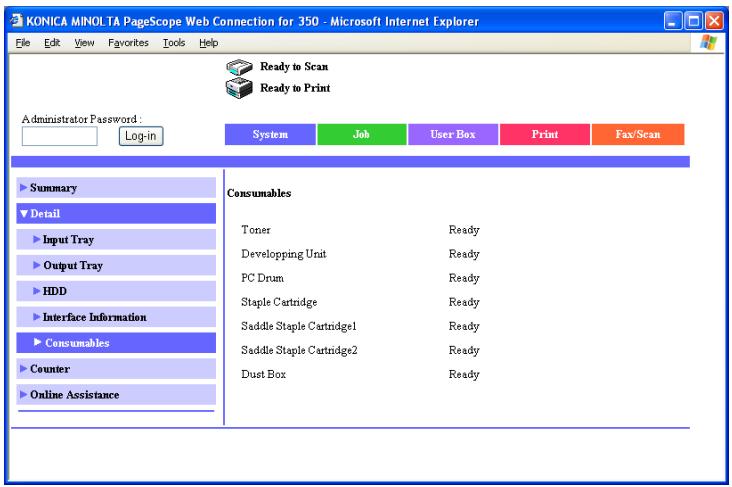Click the Saddle Staple Cartridge2 label
Image resolution: width=732 pixels, height=487 pixels.
click(x=299, y=350)
